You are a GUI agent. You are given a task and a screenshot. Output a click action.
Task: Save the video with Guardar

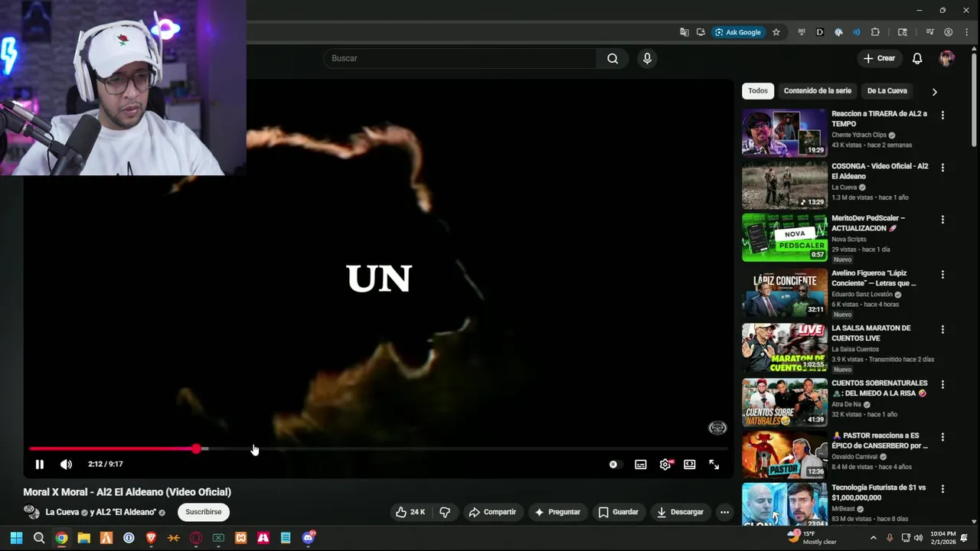click(x=618, y=512)
